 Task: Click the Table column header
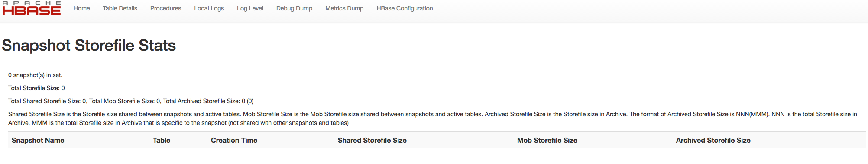162,140
